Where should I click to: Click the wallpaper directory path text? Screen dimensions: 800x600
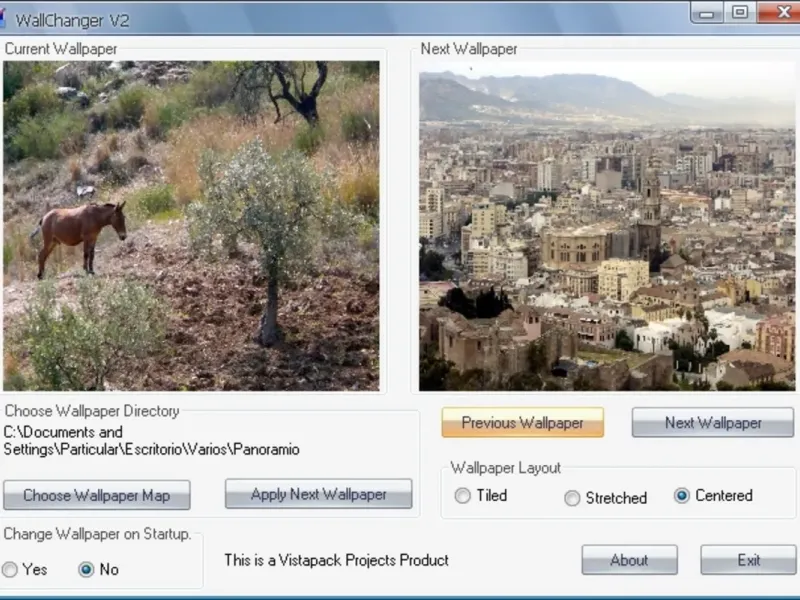(x=152, y=441)
